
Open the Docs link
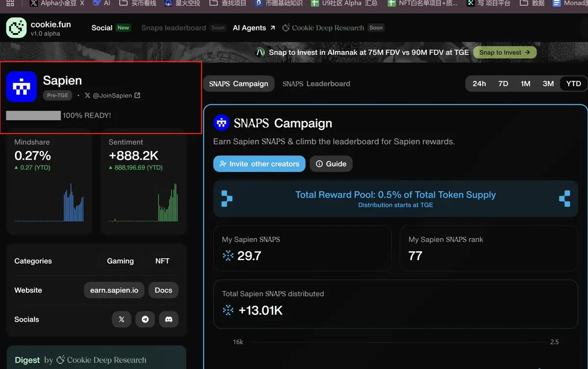[x=163, y=290]
